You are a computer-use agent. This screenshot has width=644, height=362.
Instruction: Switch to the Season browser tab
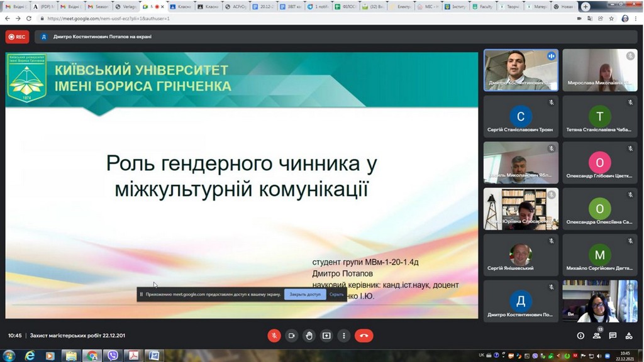click(x=99, y=7)
